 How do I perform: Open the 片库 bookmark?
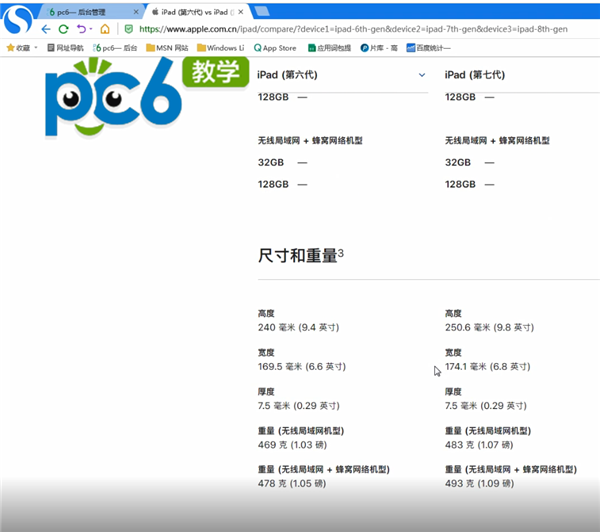(379, 48)
